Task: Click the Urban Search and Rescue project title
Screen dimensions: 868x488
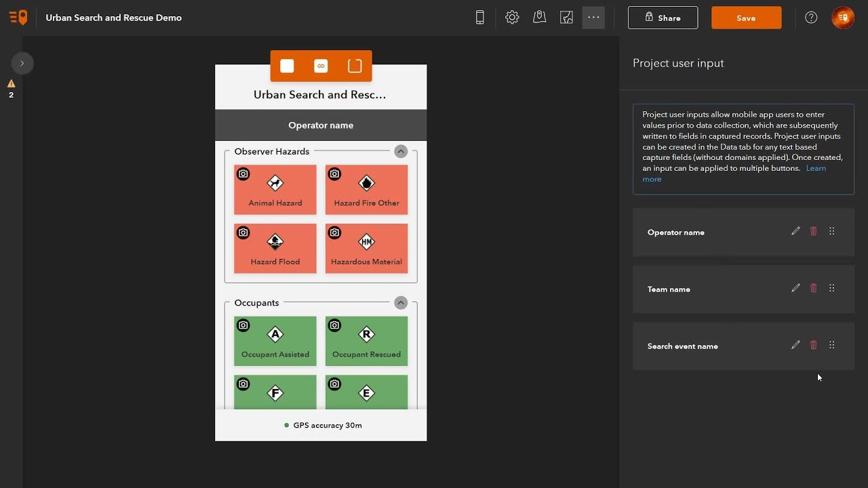Action: [113, 18]
